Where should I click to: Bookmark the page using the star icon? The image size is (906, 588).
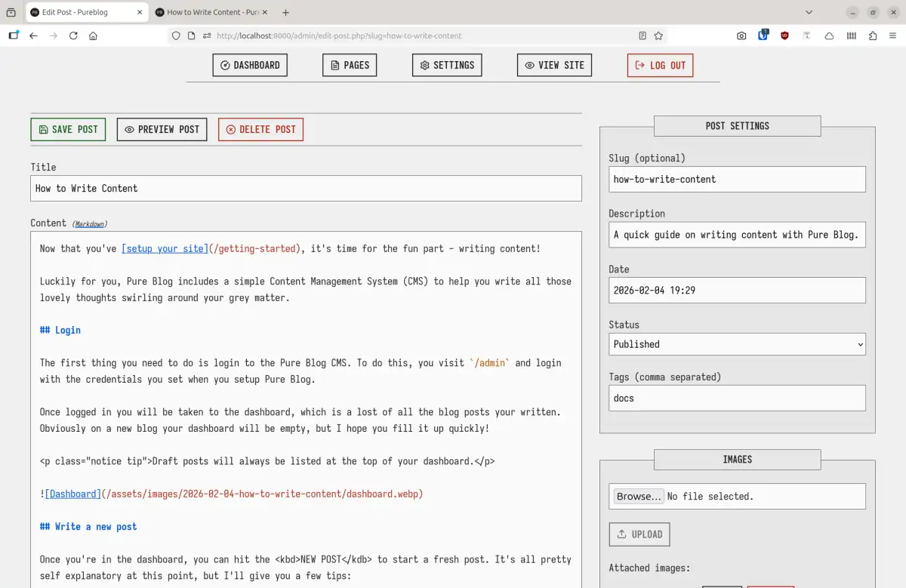coord(659,35)
